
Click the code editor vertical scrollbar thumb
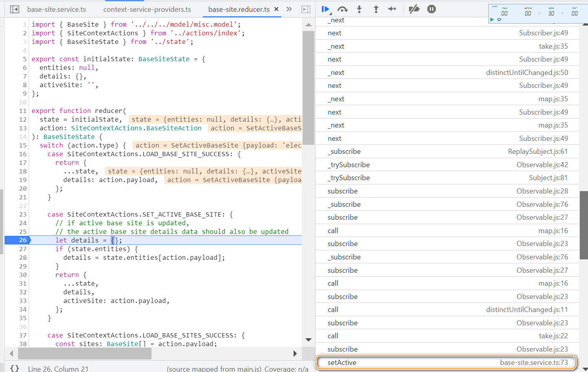point(309,88)
